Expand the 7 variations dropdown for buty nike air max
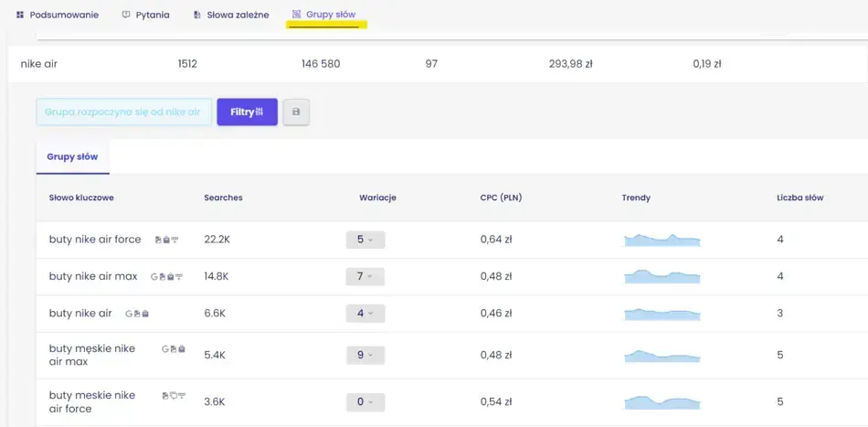 (x=365, y=276)
